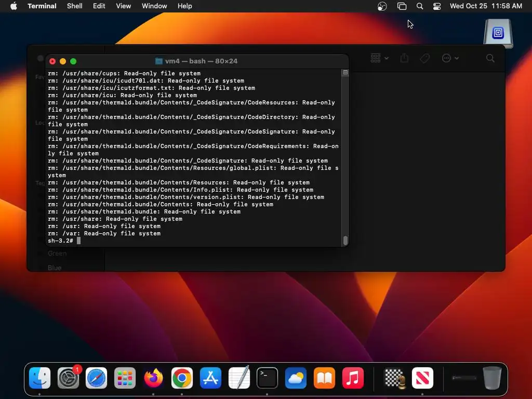Click the Spotlight search icon in menu bar
The height and width of the screenshot is (399, 532).
[420, 6]
